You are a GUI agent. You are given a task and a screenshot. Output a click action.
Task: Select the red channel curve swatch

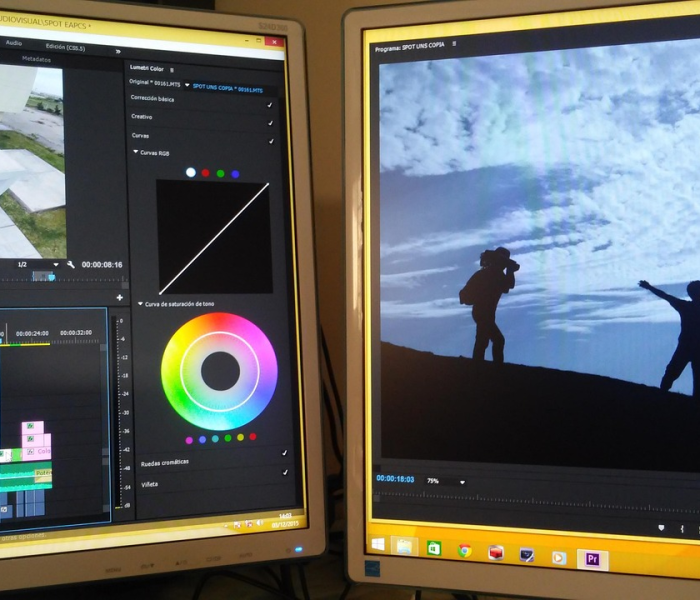[205, 173]
